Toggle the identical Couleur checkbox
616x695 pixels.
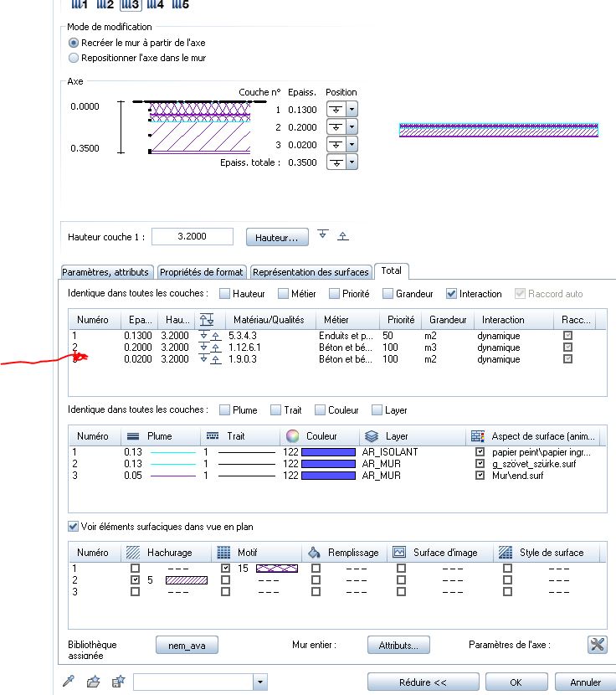tap(320, 410)
